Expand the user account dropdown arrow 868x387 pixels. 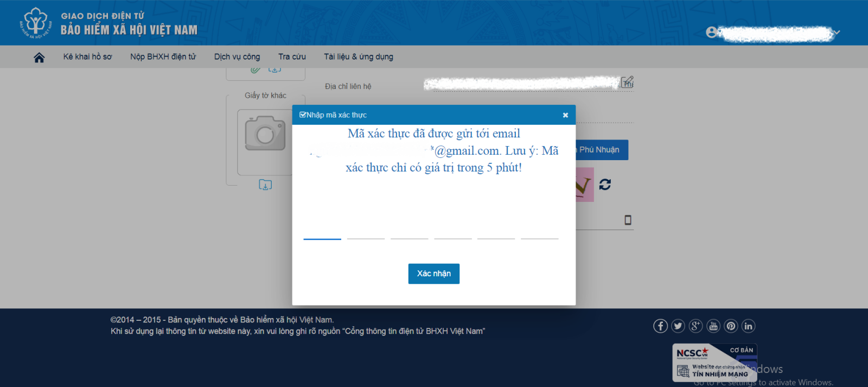click(837, 33)
